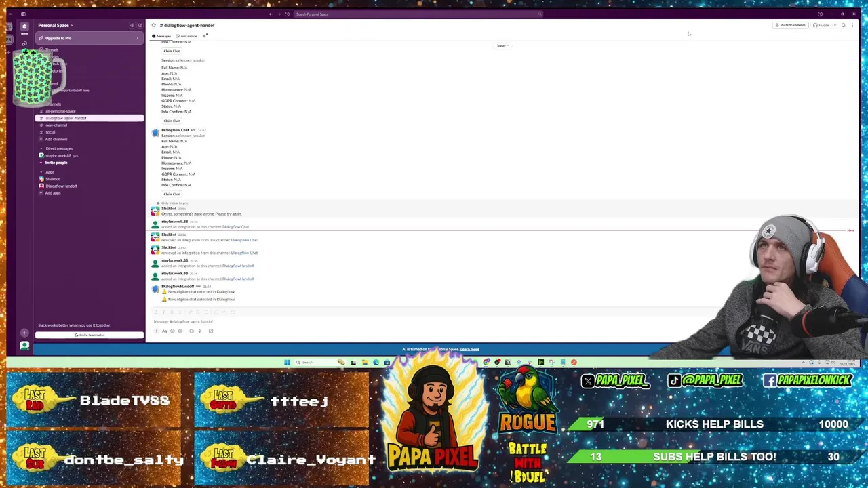This screenshot has width=868, height=488.
Task: Go forward with the history forward arrow
Action: tap(279, 14)
